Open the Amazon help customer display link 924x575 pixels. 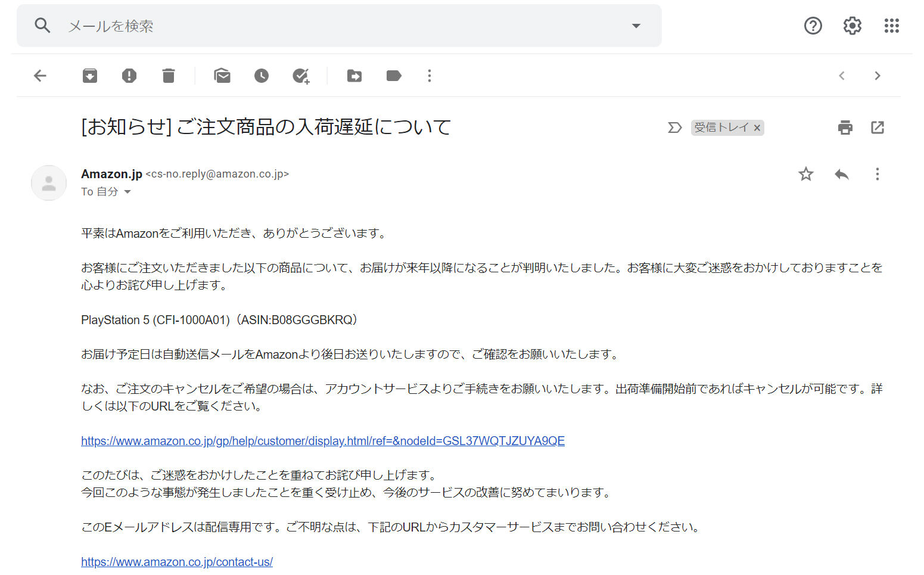pos(323,441)
